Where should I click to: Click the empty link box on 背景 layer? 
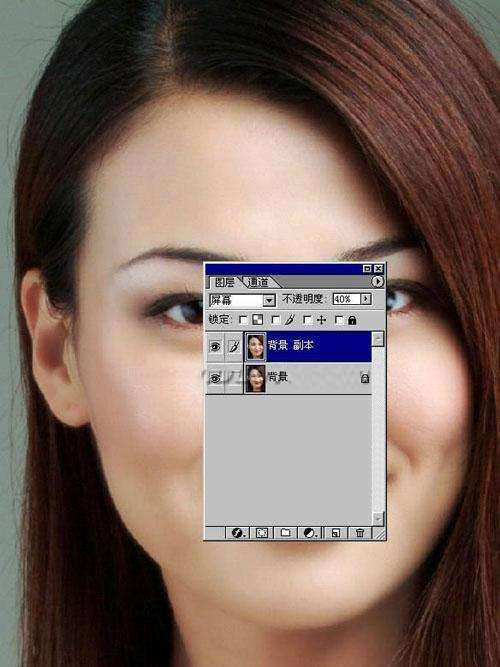234,378
